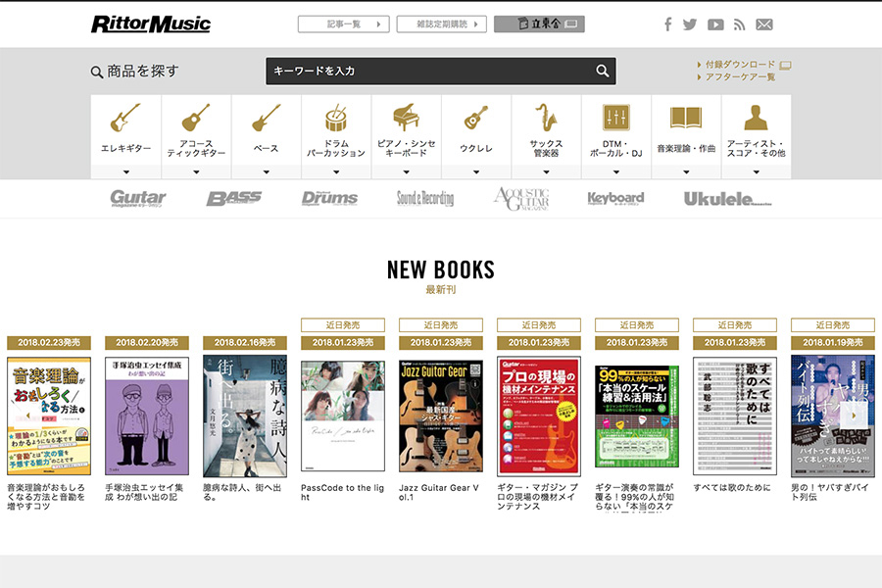Image resolution: width=882 pixels, height=588 pixels.
Task: Select the piano/synth keyboard icon
Action: coord(406,117)
